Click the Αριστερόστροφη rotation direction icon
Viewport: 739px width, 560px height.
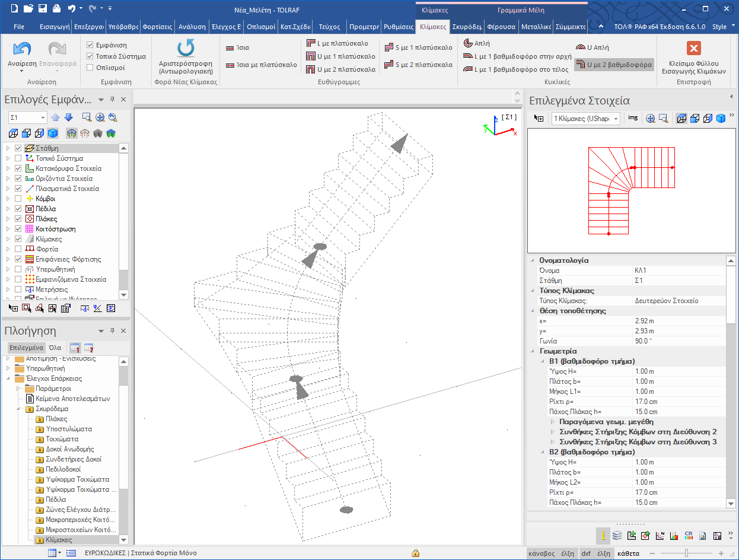[x=186, y=48]
